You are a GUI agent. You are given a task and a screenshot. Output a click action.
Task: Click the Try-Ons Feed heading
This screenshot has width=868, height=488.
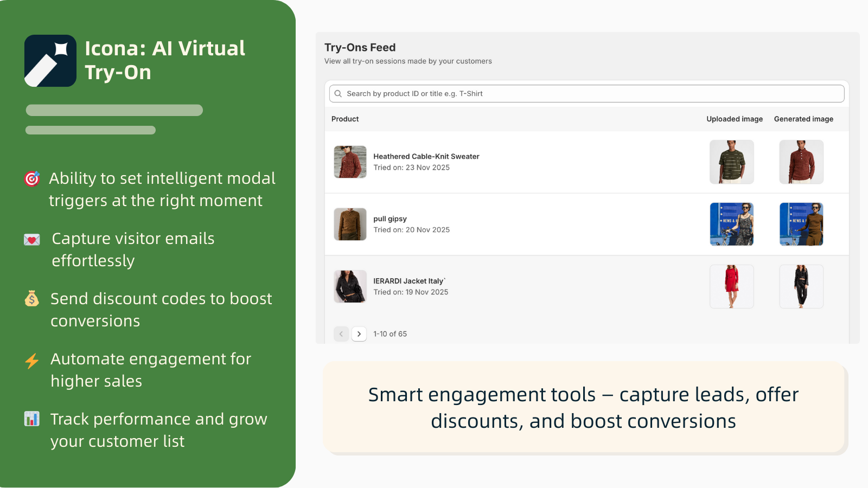pos(359,47)
